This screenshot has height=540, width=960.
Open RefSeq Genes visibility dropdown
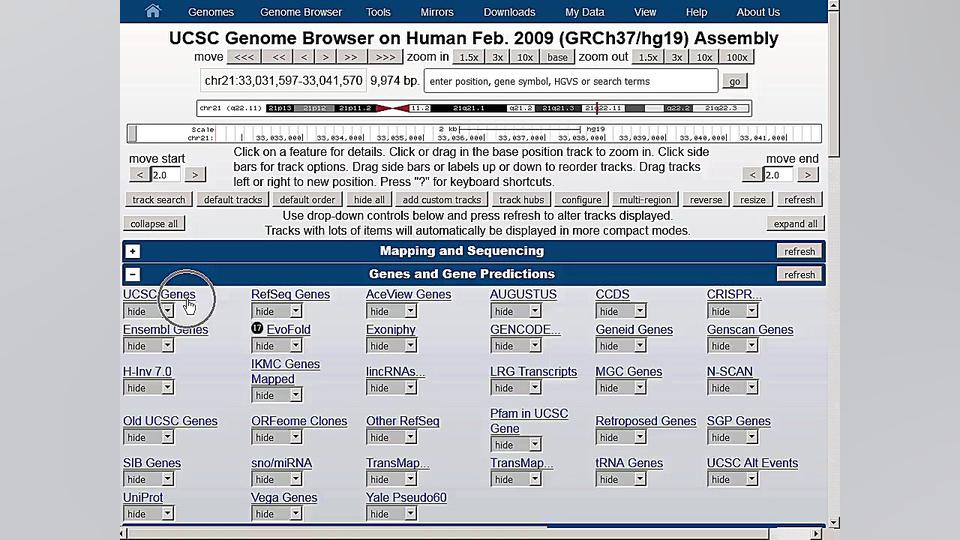(277, 311)
